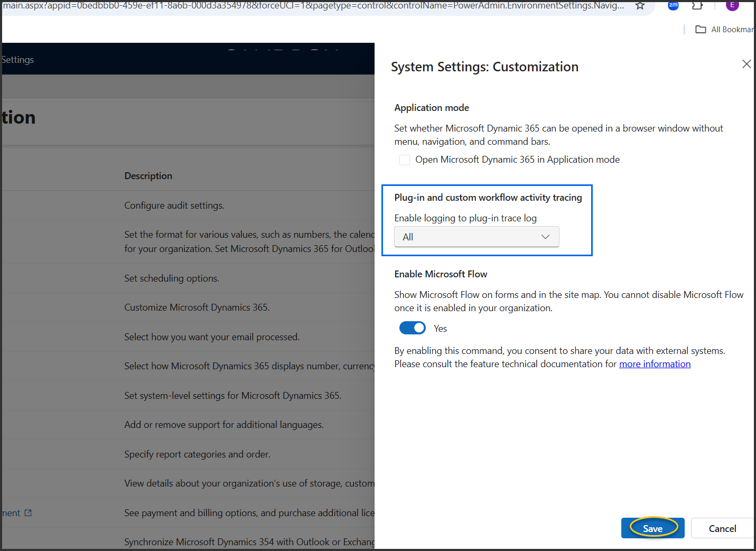This screenshot has height=551, width=756.
Task: Open the more information link
Action: (655, 363)
